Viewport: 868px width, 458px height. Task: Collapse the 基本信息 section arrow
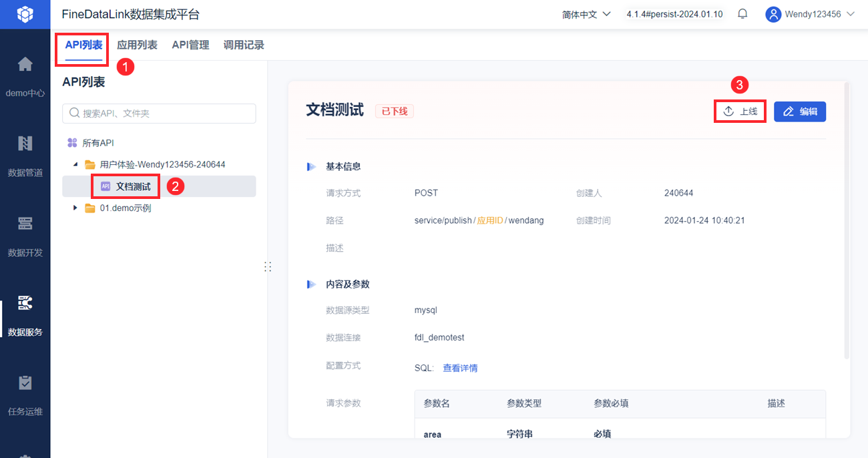pyautogui.click(x=311, y=166)
